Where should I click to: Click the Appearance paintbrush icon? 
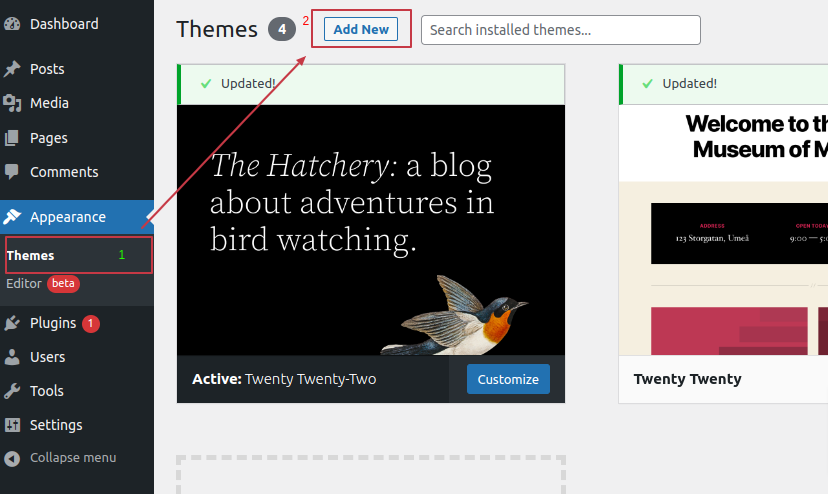pos(12,217)
